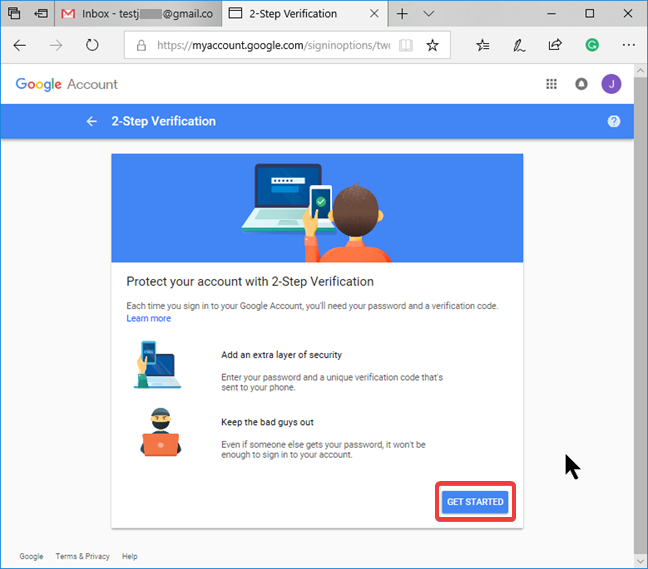The image size is (648, 569).
Task: Click the phone and laptop illustration icon
Action: coord(157,365)
